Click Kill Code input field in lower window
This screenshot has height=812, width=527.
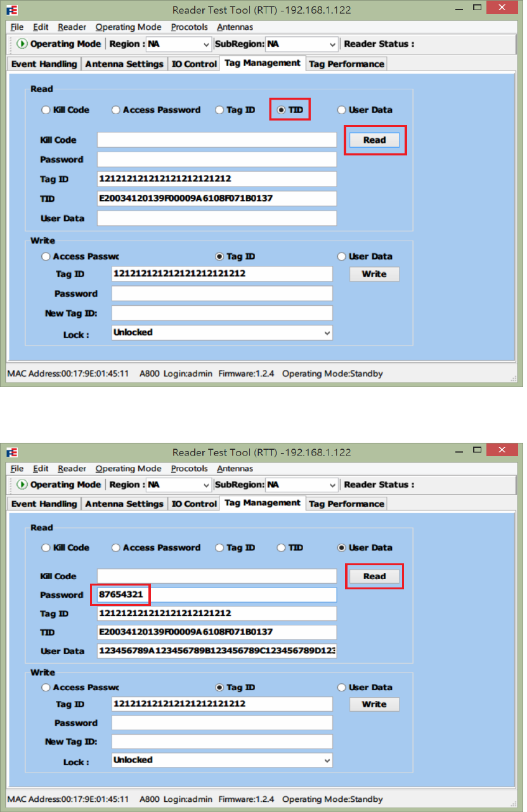point(217,577)
